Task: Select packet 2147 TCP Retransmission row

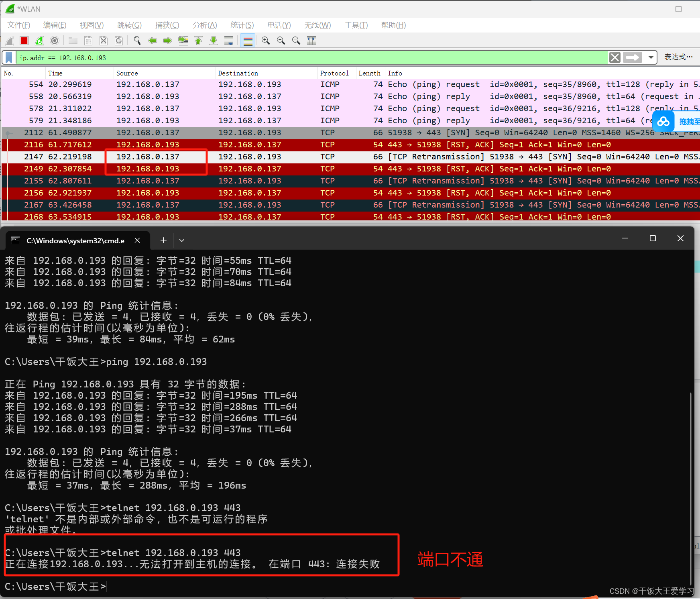Action: [x=350, y=157]
